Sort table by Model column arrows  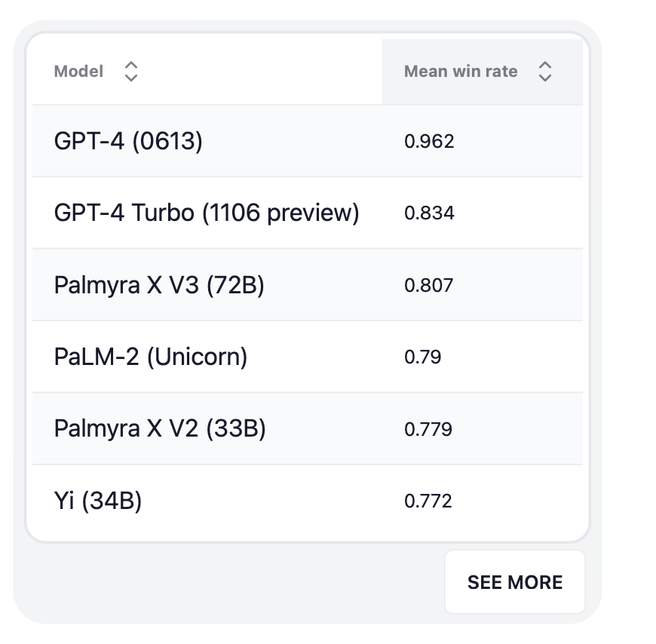tap(131, 72)
